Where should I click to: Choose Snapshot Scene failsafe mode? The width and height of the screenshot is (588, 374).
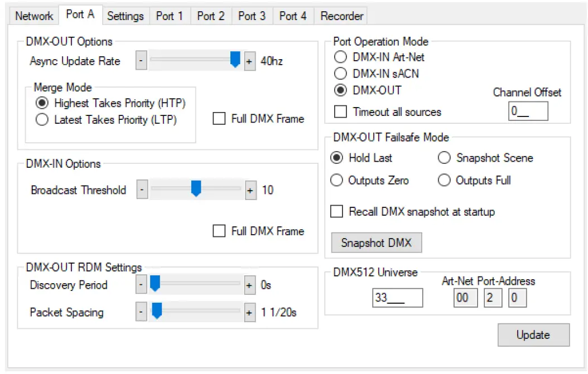(x=444, y=158)
